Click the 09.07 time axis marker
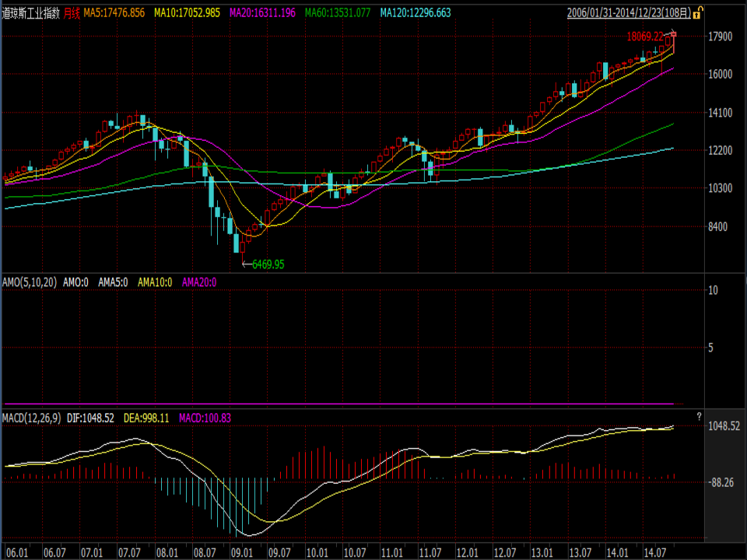 pyautogui.click(x=279, y=553)
